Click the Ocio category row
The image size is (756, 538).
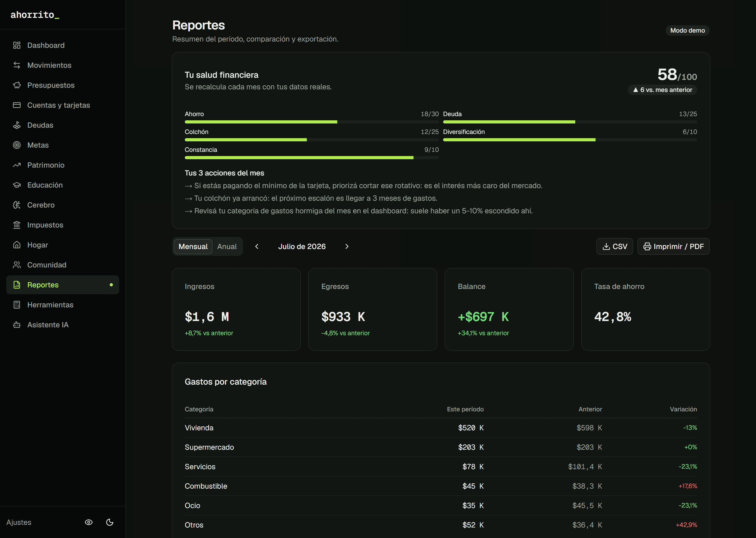[x=440, y=505]
